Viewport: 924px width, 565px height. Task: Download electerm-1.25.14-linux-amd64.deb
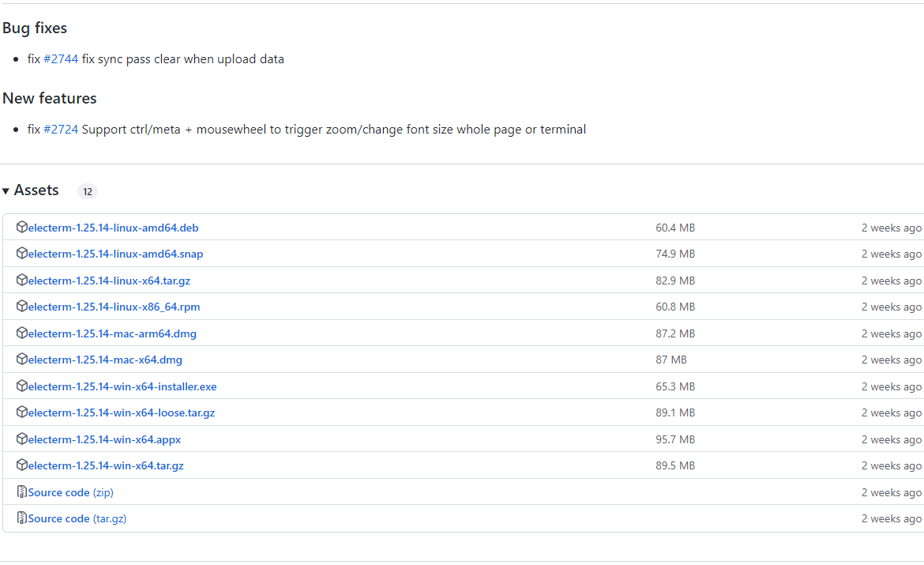113,228
